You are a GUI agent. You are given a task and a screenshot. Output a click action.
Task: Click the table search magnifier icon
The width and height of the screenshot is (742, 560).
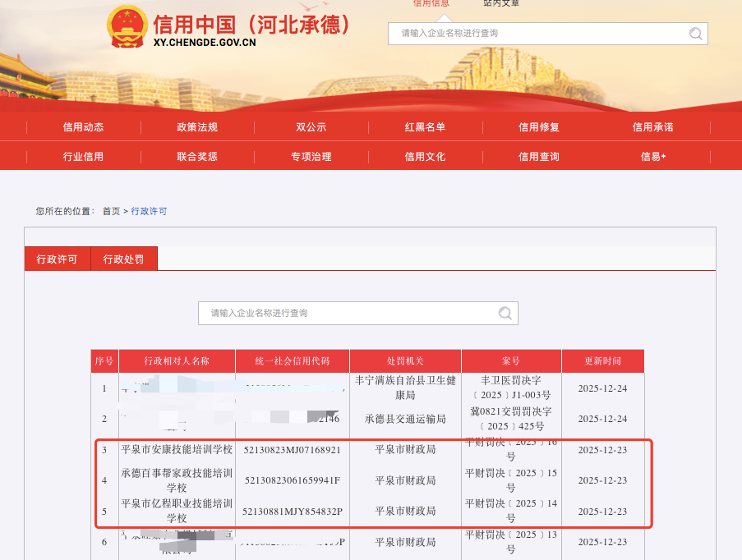coord(506,313)
